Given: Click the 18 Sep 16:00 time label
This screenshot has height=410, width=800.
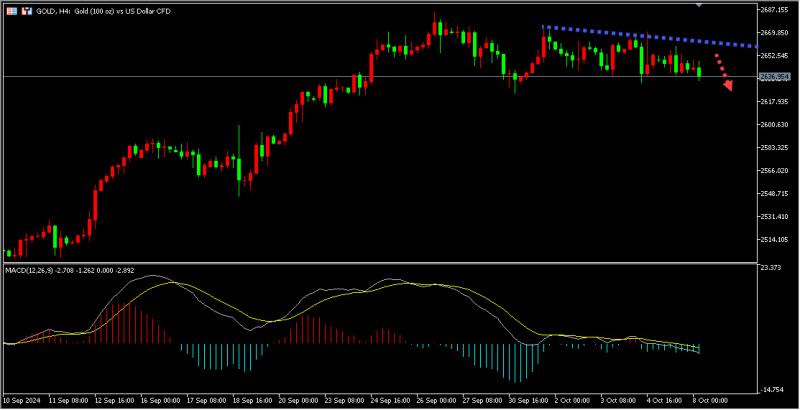Looking at the screenshot, I should pos(254,401).
